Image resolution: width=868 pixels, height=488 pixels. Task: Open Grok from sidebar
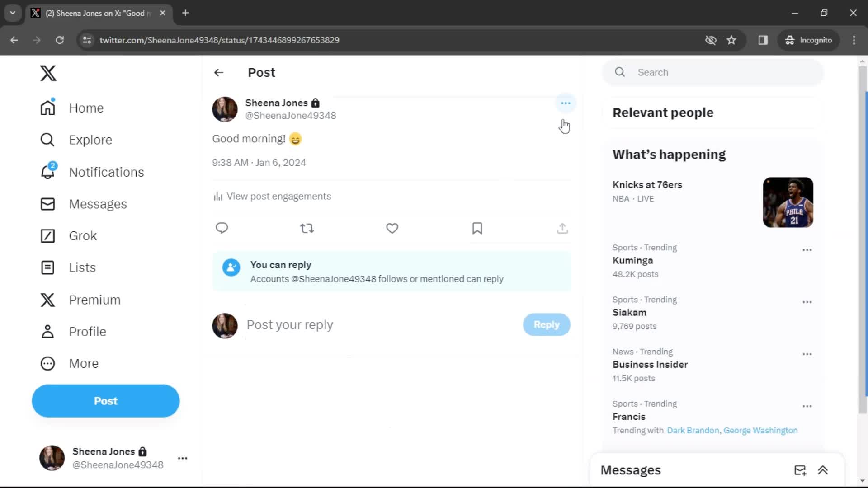tap(68, 235)
